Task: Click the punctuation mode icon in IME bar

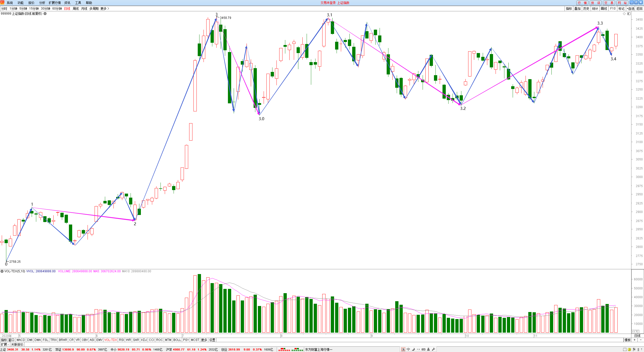Action: click(418, 349)
